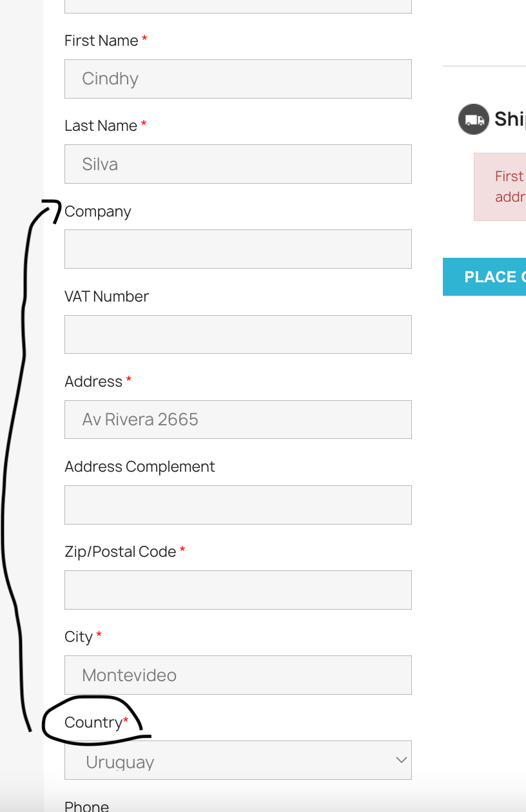The height and width of the screenshot is (812, 526).
Task: Click the PLACE ORDER button
Action: (x=484, y=277)
